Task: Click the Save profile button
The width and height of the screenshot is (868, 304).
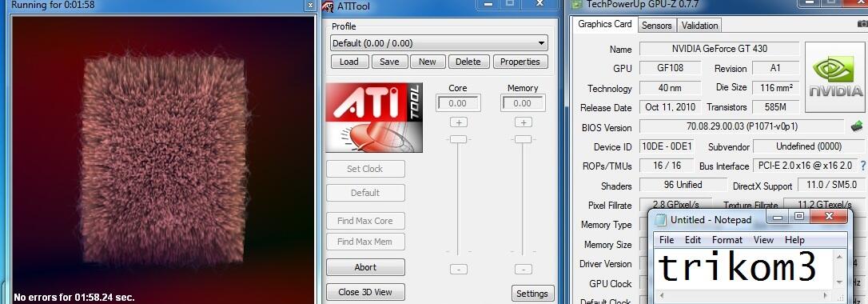Action: coord(389,62)
